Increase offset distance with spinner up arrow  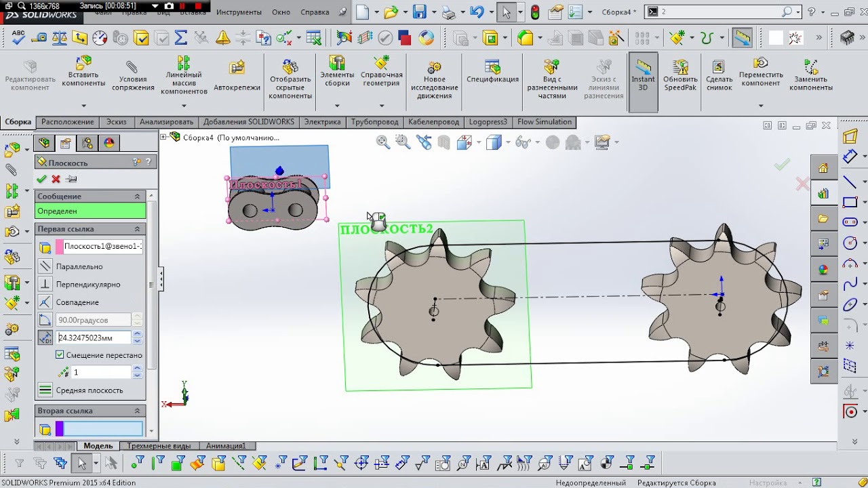click(138, 333)
